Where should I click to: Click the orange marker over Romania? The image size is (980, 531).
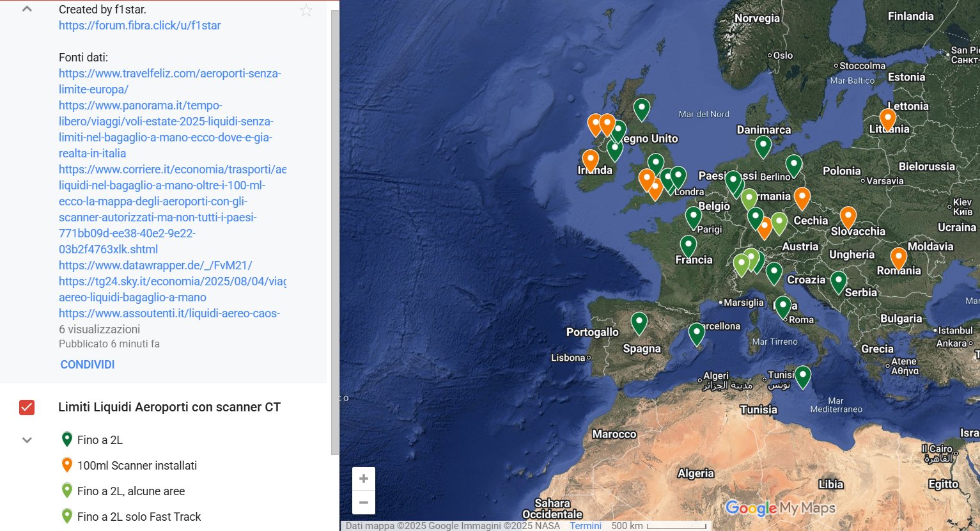coord(898,257)
